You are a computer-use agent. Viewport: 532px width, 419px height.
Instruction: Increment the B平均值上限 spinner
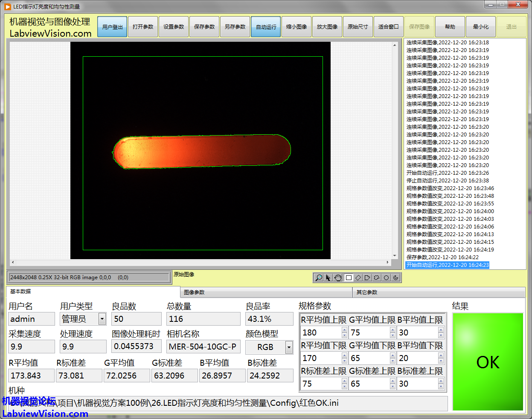[x=441, y=330]
